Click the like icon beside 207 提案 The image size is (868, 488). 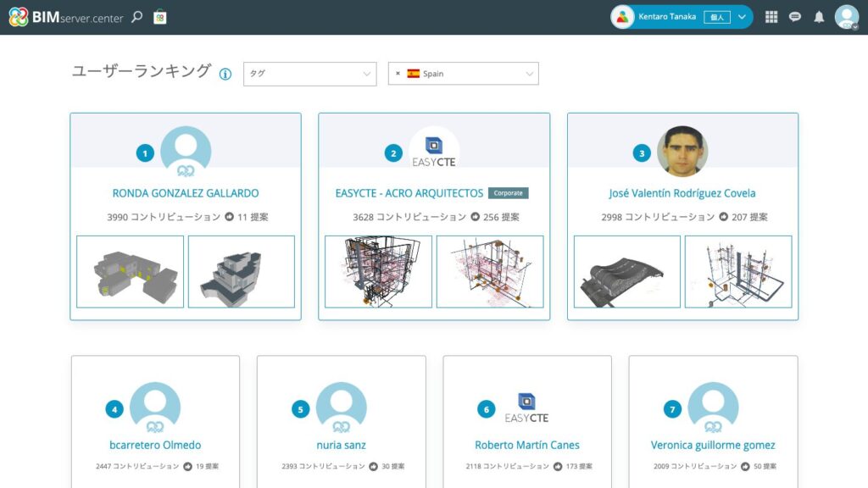(x=724, y=217)
